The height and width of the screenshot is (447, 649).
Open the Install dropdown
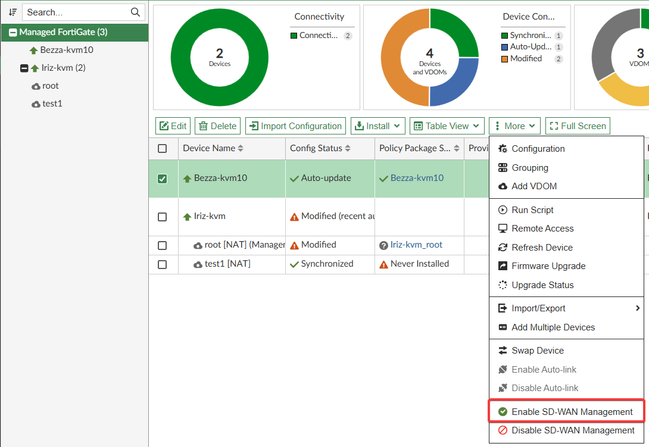377,126
